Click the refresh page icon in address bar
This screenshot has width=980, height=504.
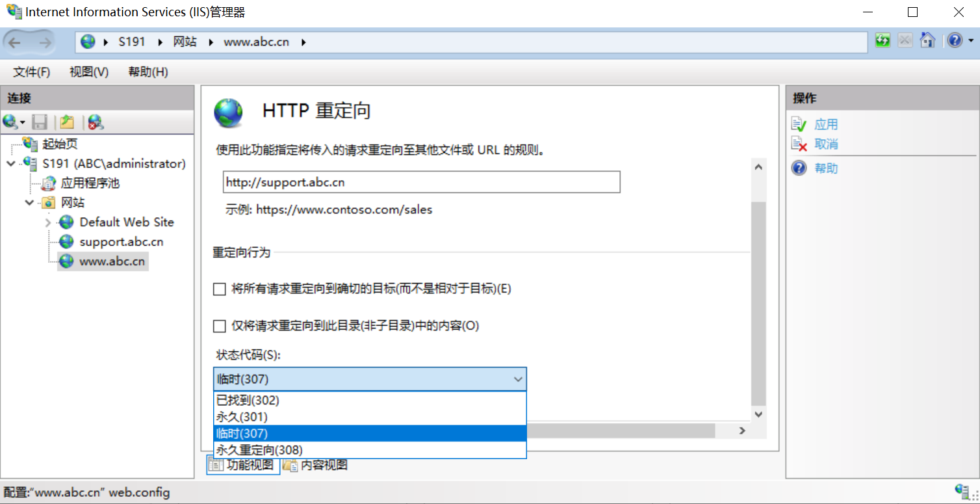(882, 40)
